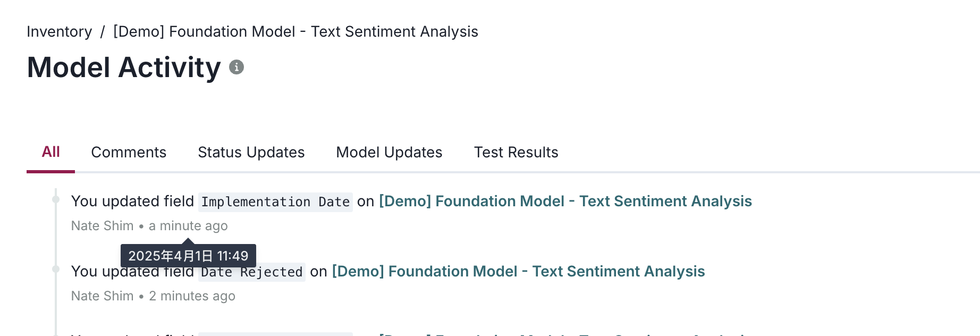Screen dimensions: 980x336
Task: Click the Date Rejected field chip
Action: (251, 272)
